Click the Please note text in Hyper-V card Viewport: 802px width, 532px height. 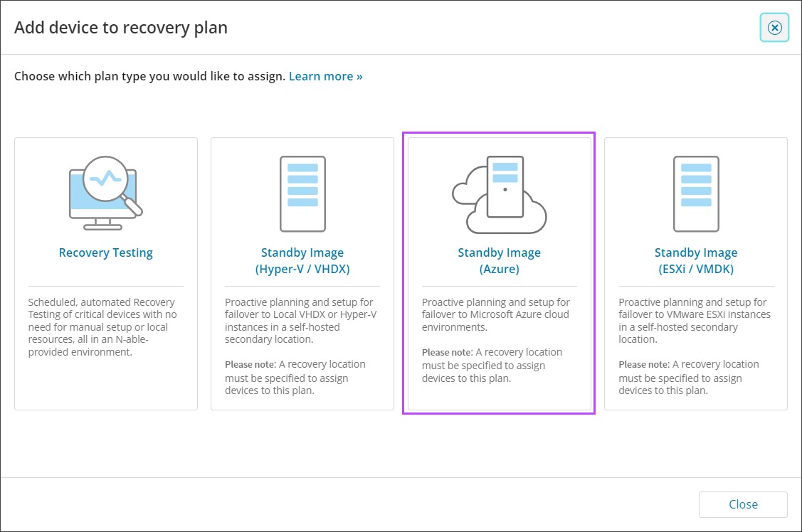(295, 378)
